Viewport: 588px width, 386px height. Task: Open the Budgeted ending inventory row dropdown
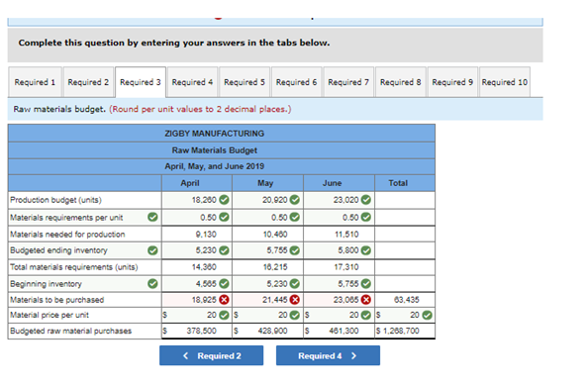coord(85,250)
